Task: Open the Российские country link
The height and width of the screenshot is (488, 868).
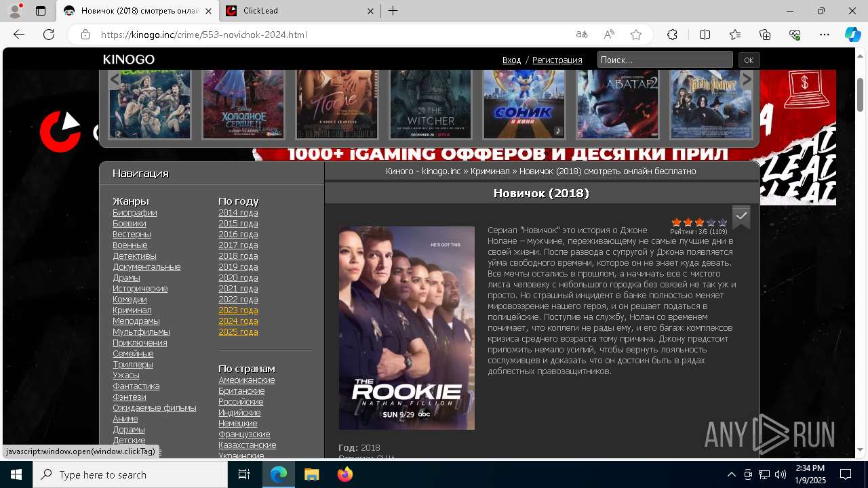Action: coord(241,401)
